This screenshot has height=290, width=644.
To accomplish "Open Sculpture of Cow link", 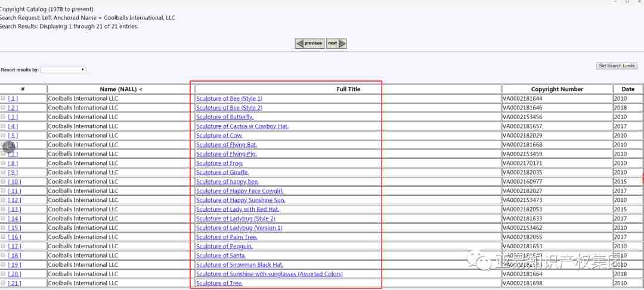I will (x=219, y=135).
